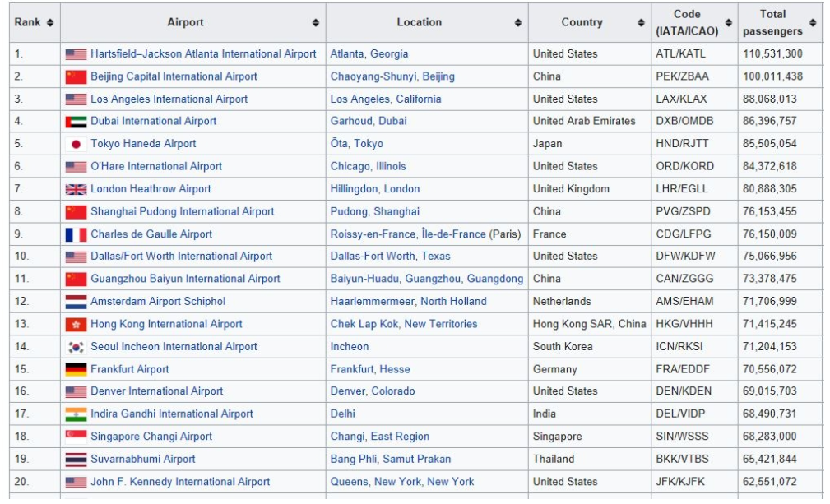Sort table by Airport column arrows
This screenshot has width=830, height=504.
click(316, 23)
